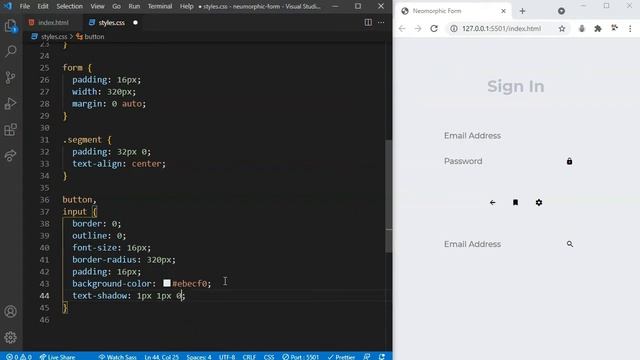Open a new Chrome tab

coord(522,11)
